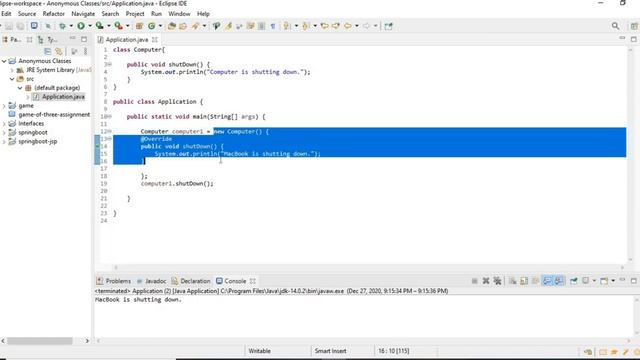The width and height of the screenshot is (640, 360).
Task: Toggle Show Console on Standard Out
Action: [x=547, y=281]
